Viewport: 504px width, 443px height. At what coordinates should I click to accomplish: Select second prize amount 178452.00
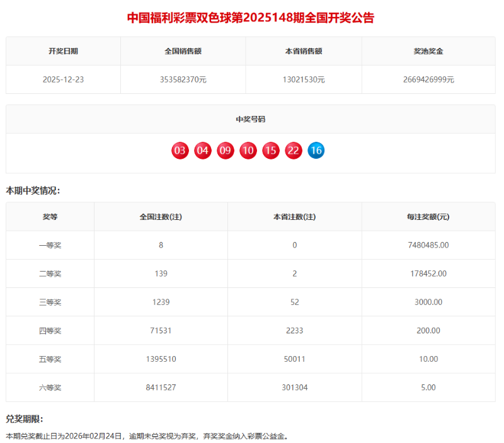tap(428, 274)
